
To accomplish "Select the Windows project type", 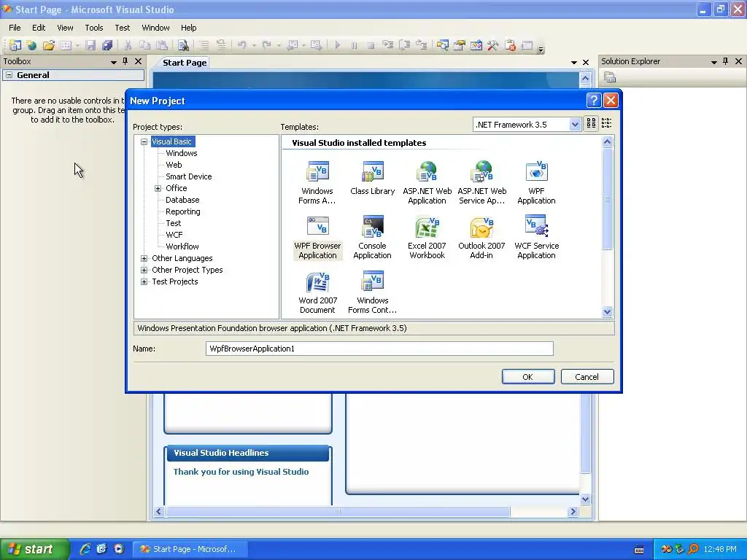I will [181, 153].
